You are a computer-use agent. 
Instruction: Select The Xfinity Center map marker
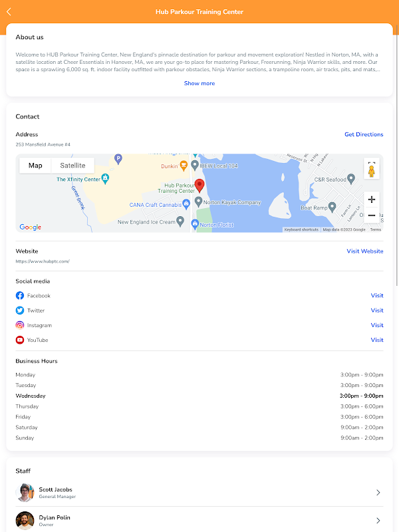click(106, 178)
